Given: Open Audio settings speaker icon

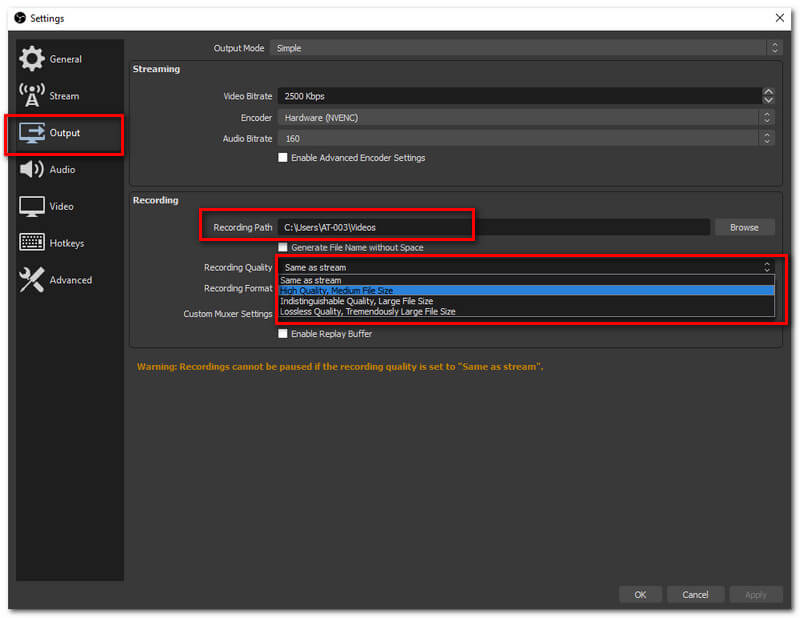Looking at the screenshot, I should tap(32, 170).
